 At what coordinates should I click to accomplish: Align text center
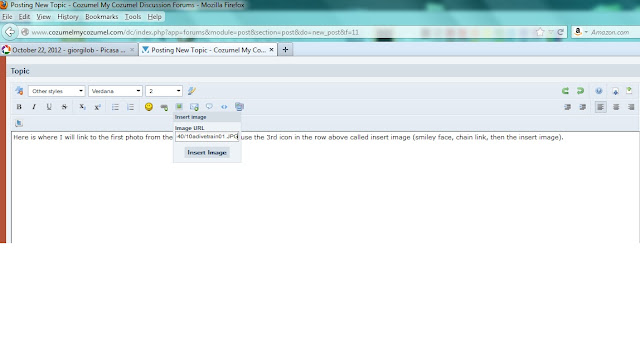click(616, 107)
